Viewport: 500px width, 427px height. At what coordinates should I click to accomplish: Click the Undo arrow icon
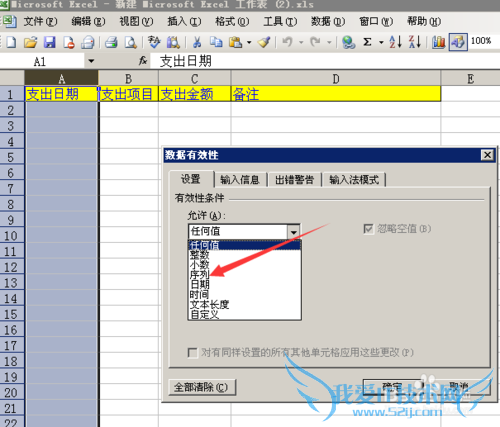click(x=287, y=42)
